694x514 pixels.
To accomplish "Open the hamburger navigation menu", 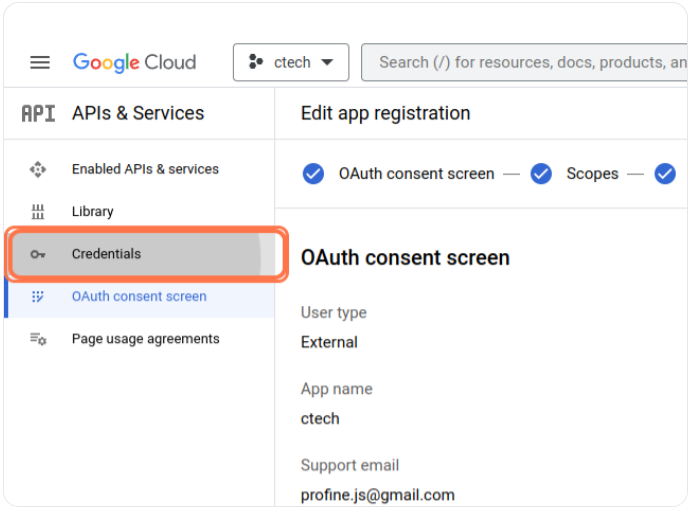I will click(40, 62).
